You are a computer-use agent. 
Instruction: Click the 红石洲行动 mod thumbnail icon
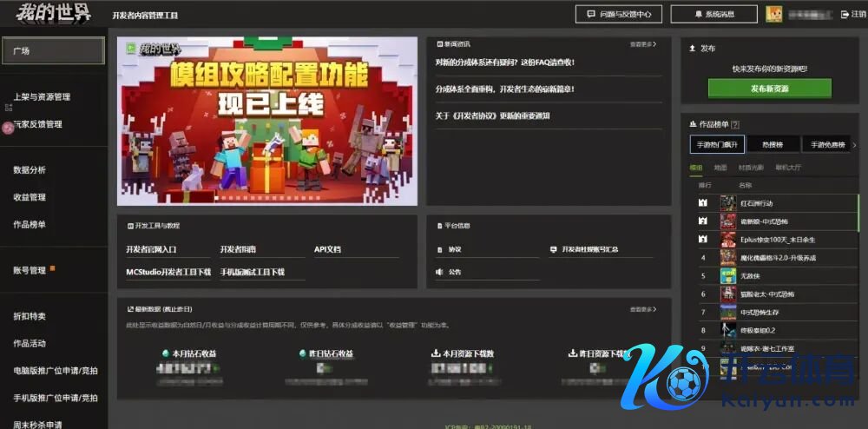pos(727,203)
